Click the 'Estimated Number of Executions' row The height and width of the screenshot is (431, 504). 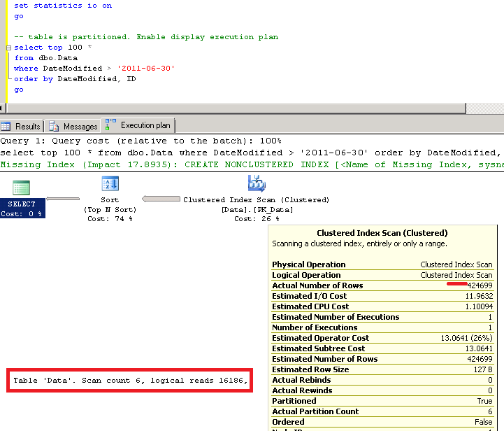[382, 317]
